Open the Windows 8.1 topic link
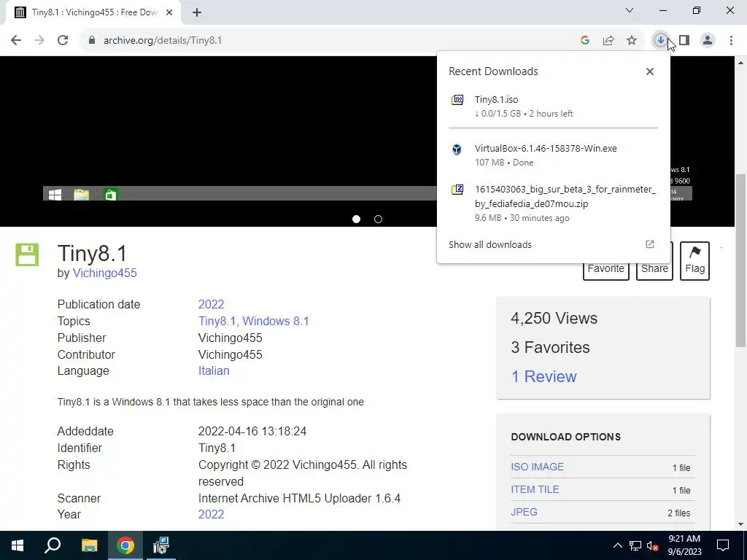747x560 pixels. tap(276, 322)
